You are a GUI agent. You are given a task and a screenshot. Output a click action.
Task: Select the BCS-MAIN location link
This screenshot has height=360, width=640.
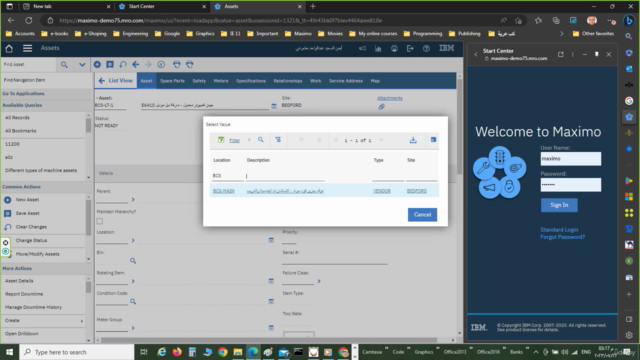point(224,191)
